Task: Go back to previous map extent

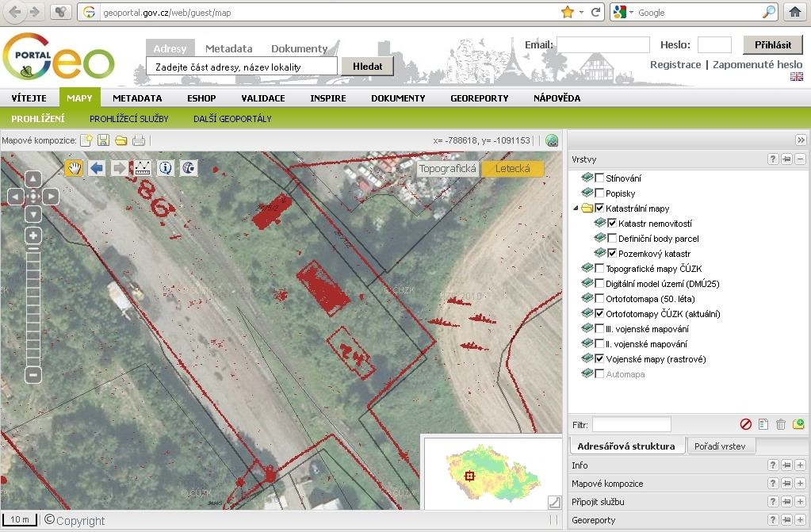Action: 97,167
